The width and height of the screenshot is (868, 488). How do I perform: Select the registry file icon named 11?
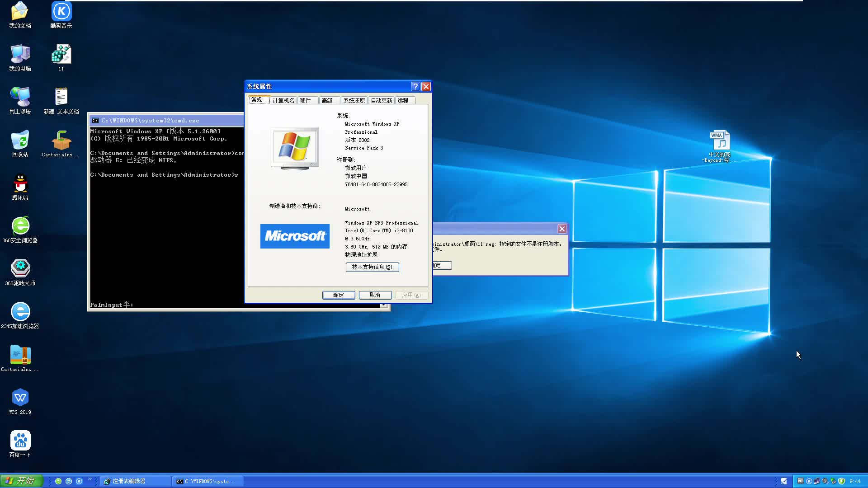click(61, 55)
